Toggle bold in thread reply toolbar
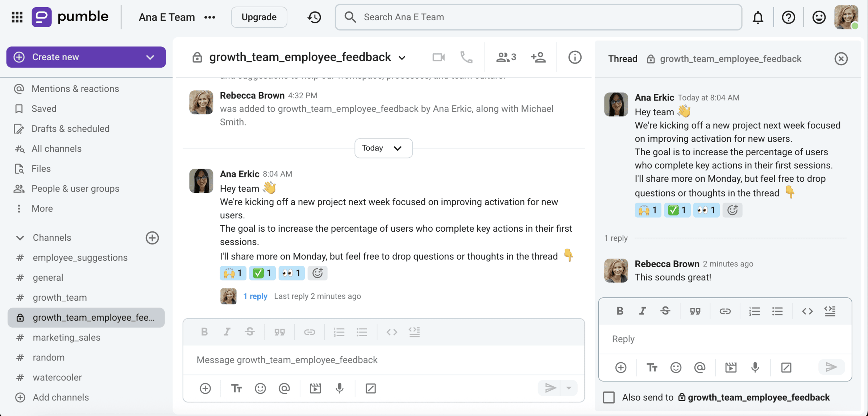Screen dimensions: 868x416 click(x=620, y=311)
